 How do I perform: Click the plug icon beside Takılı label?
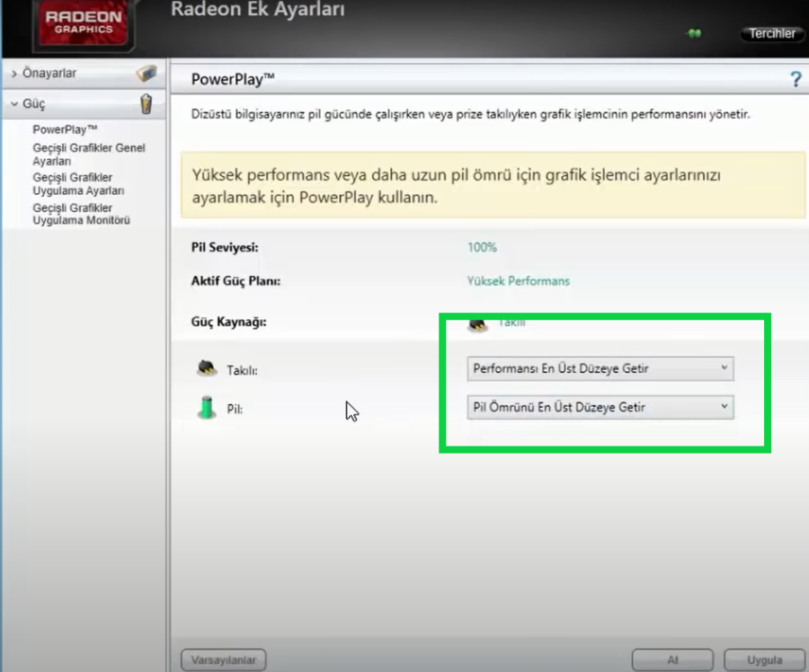(x=207, y=368)
